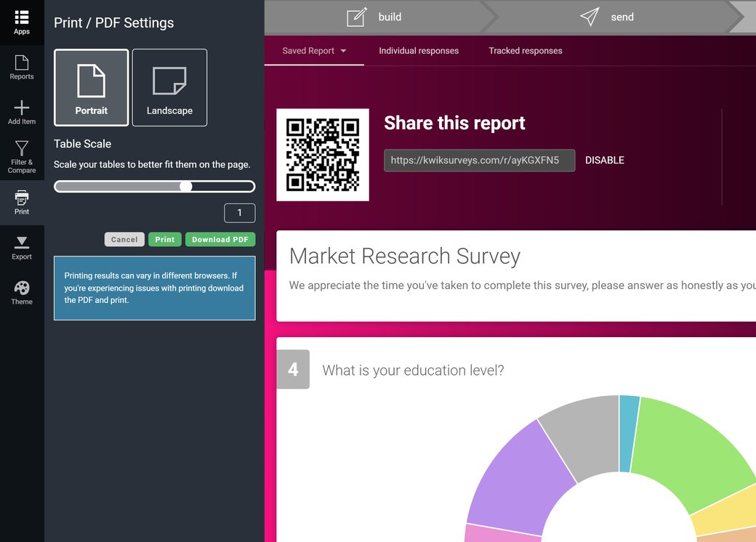756x542 pixels.
Task: Select the send step paper plane icon
Action: point(589,17)
